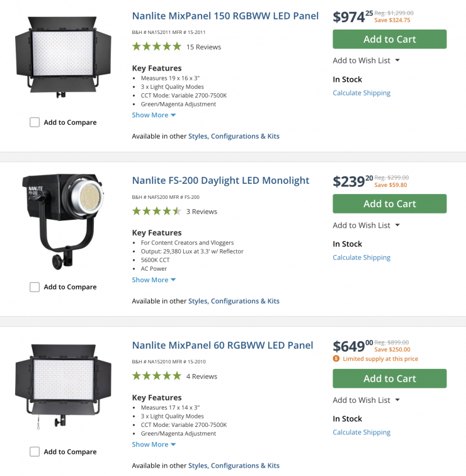
Task: Check Add to Compare for MixPanel 60
Action: coord(35,451)
